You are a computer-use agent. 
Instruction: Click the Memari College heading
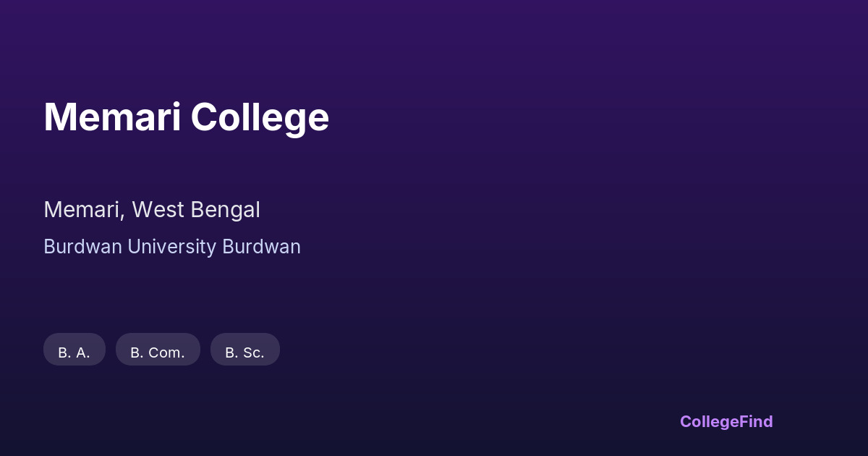tap(186, 117)
